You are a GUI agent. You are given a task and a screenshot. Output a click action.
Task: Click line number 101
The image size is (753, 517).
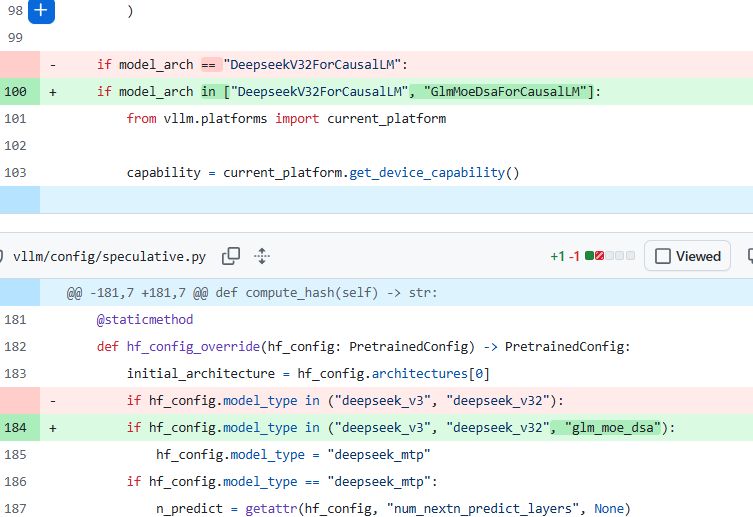pos(15,119)
